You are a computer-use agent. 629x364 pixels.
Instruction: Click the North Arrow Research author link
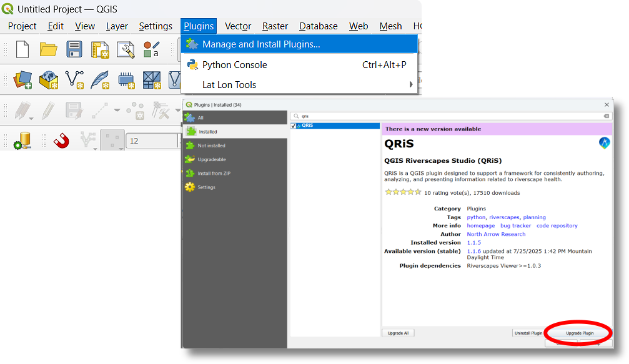pyautogui.click(x=496, y=234)
